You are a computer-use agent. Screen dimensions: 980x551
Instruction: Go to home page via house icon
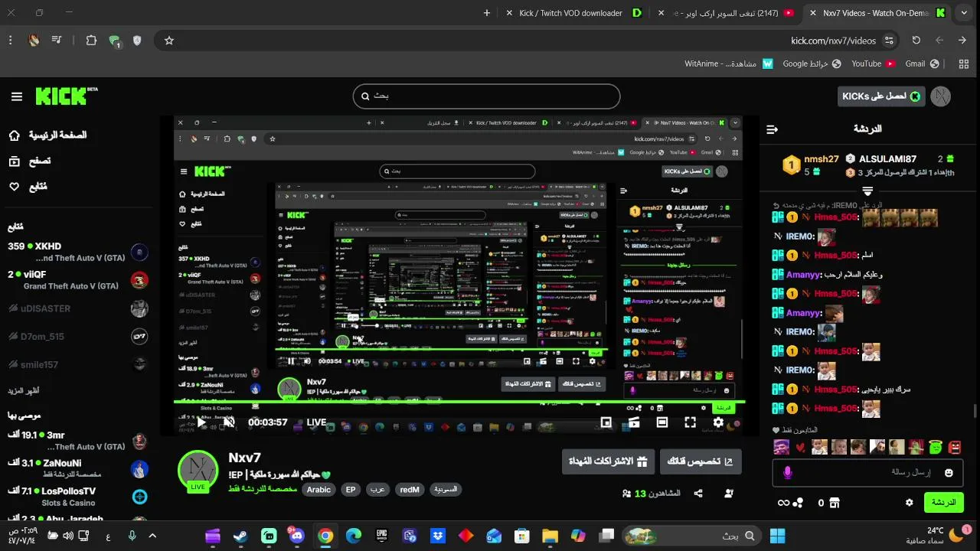pos(14,135)
